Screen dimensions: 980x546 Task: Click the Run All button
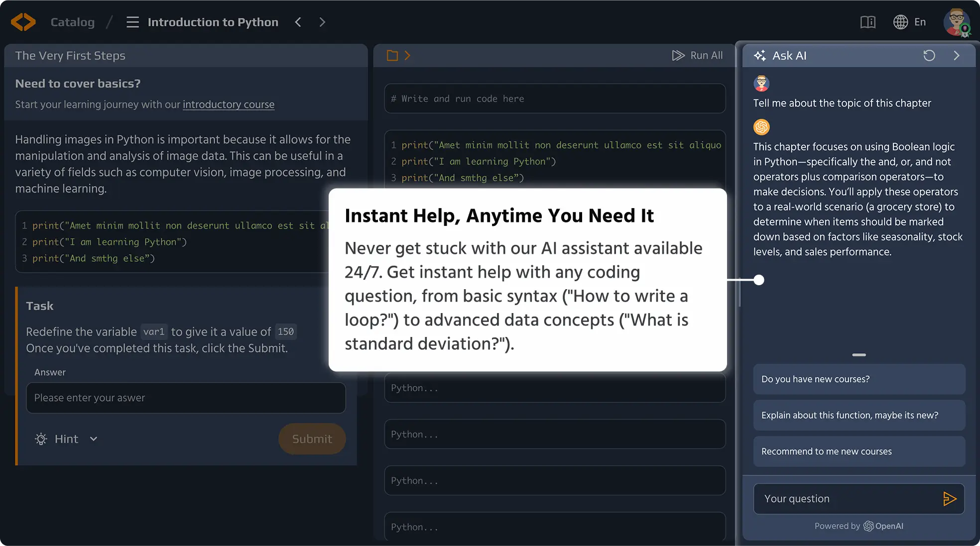(697, 55)
